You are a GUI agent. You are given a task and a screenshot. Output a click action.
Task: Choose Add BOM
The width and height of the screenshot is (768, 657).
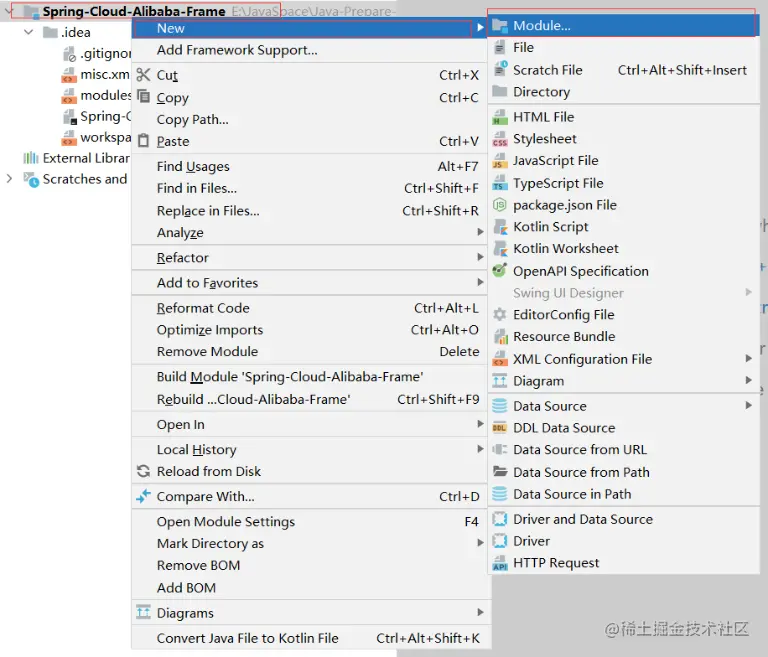coord(310,587)
